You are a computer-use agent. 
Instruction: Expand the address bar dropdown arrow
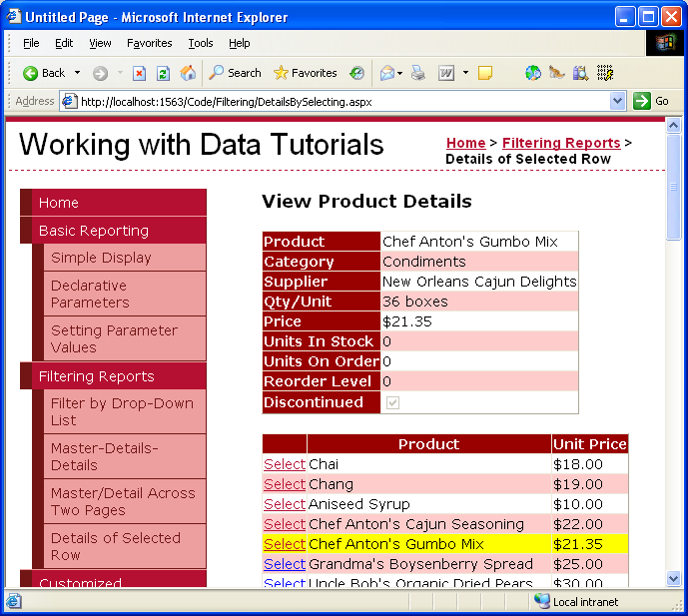click(617, 101)
